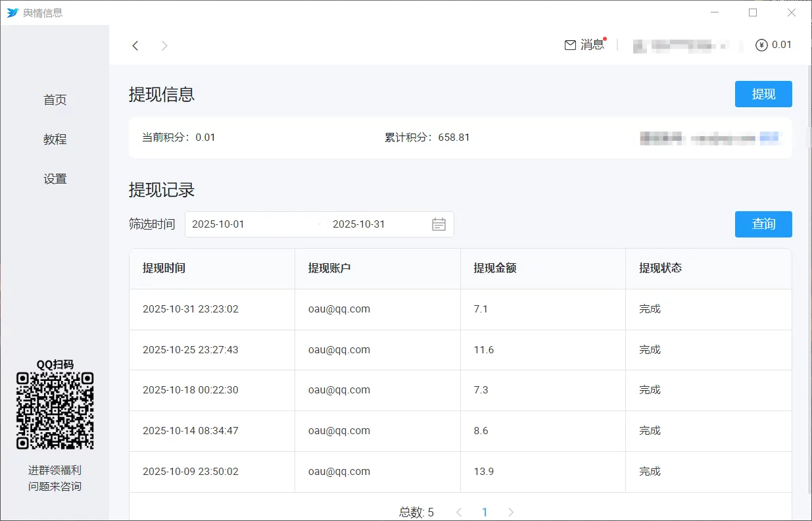Click the QQ QR code image
812x521 pixels.
click(55, 410)
